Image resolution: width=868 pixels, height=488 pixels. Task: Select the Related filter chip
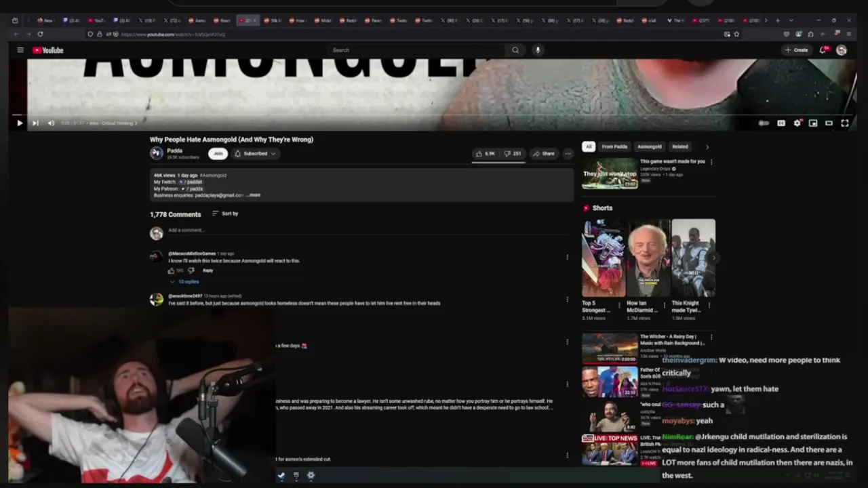coord(680,146)
